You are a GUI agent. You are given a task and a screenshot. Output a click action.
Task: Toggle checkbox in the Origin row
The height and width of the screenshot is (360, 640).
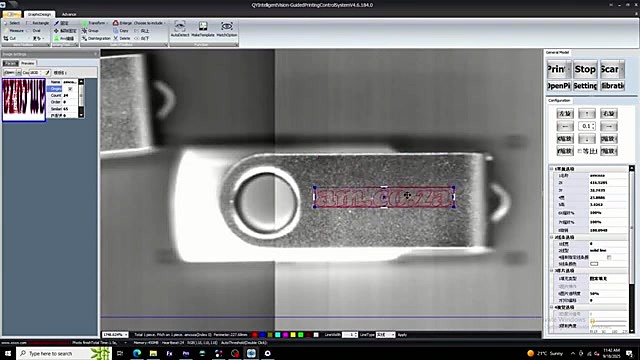click(70, 89)
